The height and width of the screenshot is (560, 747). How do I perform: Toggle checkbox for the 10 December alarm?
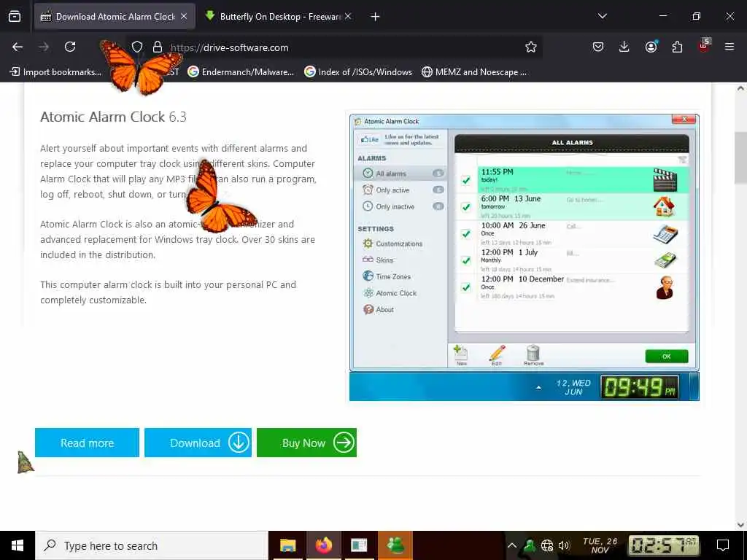[x=466, y=287]
